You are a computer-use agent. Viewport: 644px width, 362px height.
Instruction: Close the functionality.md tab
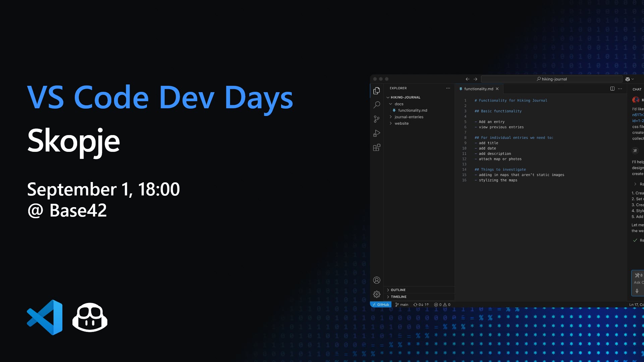click(497, 89)
